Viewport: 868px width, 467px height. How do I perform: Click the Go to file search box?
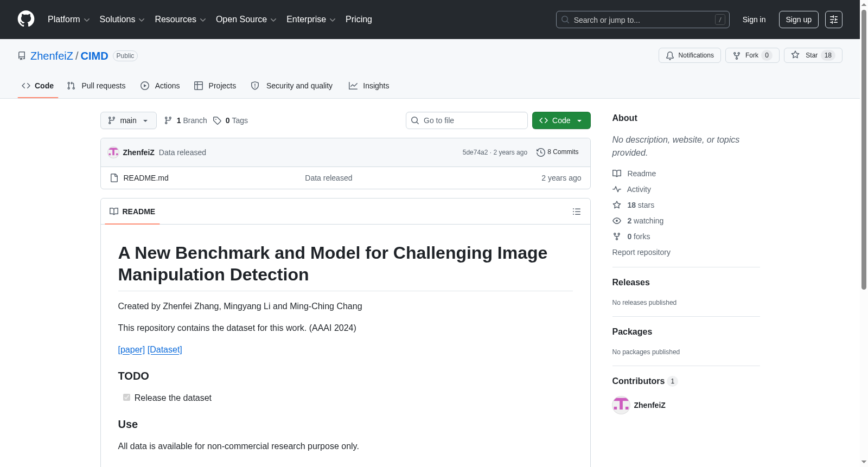tap(467, 120)
